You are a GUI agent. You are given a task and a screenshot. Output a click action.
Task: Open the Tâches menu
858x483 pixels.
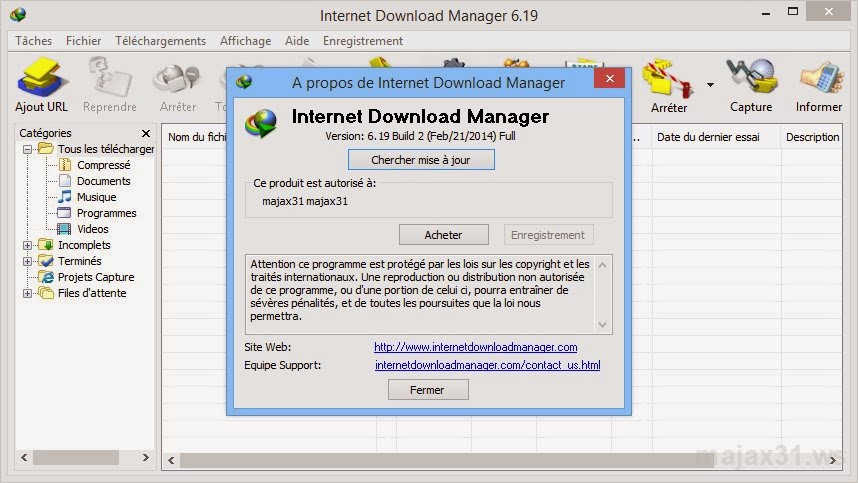click(x=33, y=40)
